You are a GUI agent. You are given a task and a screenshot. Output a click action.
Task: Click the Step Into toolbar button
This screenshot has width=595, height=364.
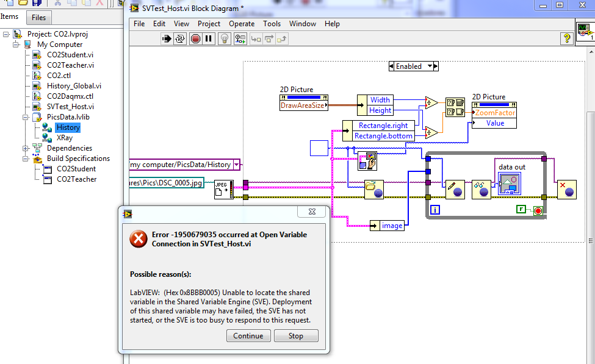point(256,38)
